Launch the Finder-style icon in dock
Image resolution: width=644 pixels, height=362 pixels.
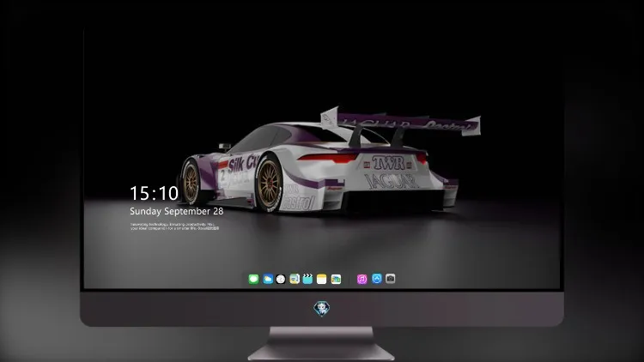295,279
